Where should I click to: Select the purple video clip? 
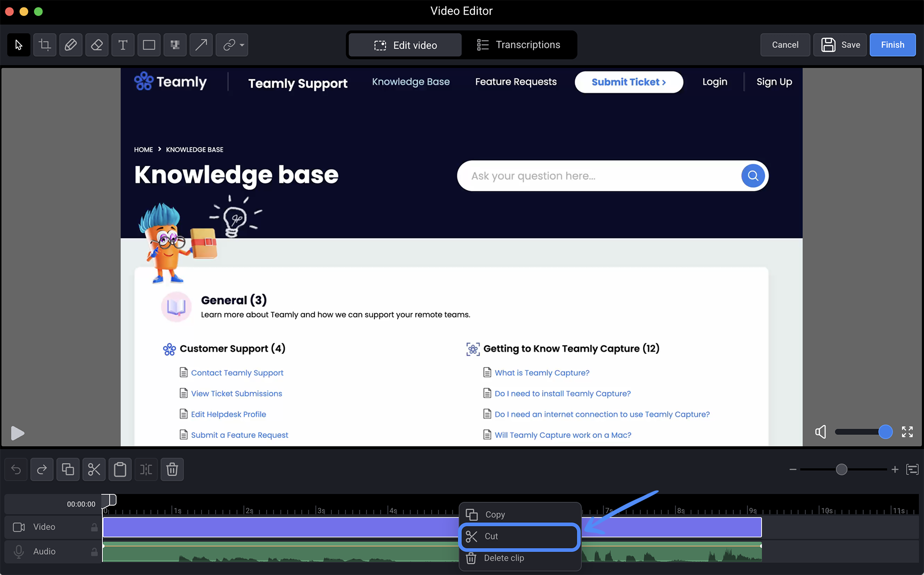[432, 527]
